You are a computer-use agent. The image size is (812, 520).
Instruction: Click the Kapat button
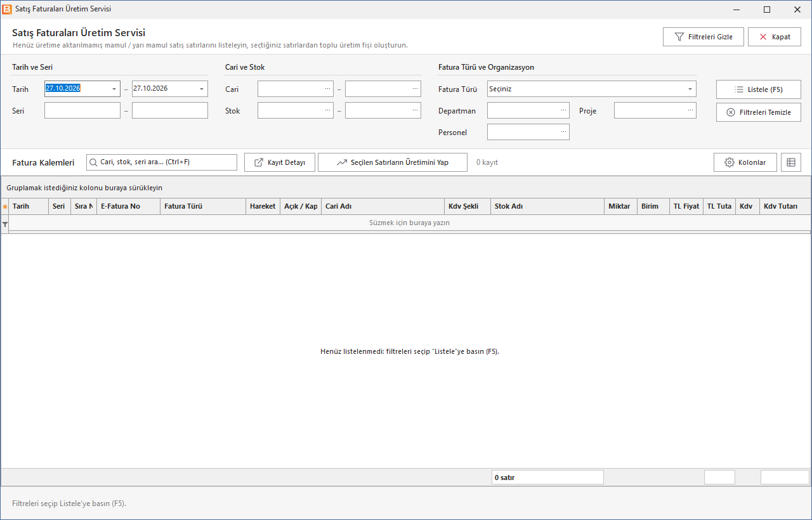(775, 37)
